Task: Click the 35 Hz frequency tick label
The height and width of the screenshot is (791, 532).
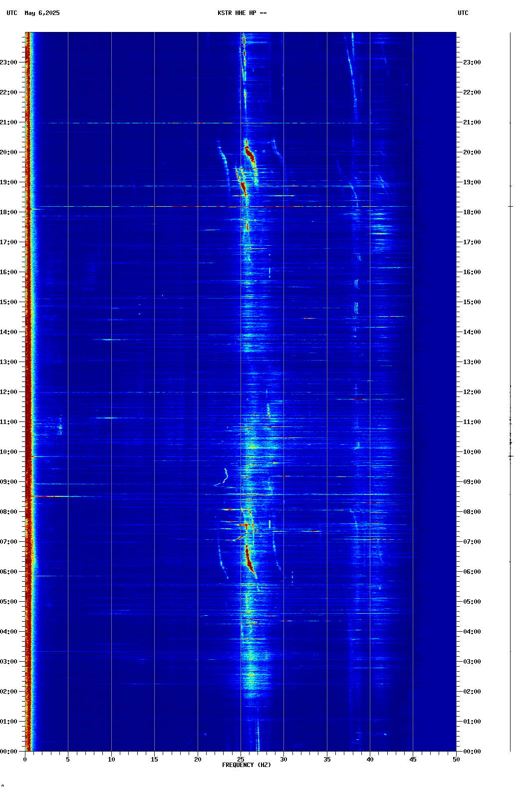Action: pyautogui.click(x=327, y=760)
